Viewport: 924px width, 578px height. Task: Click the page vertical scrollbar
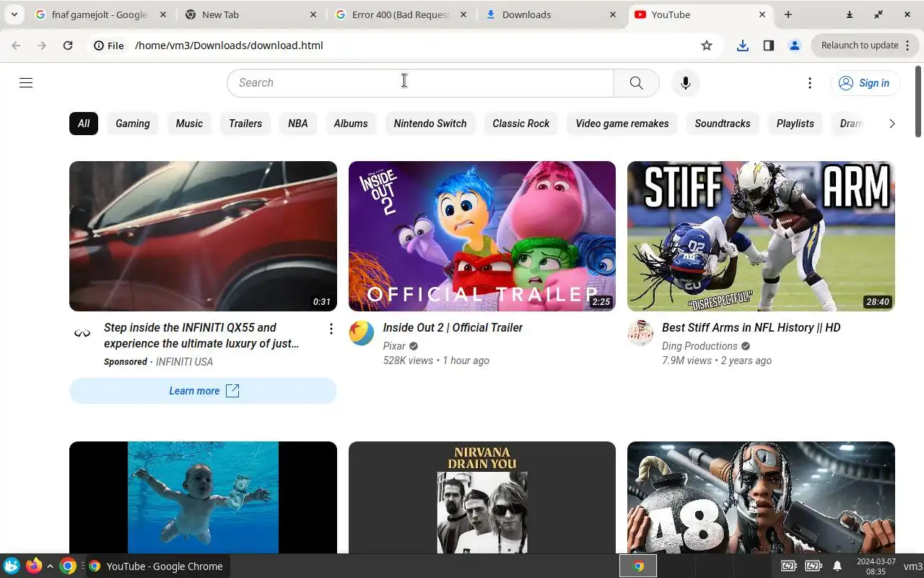(x=918, y=101)
